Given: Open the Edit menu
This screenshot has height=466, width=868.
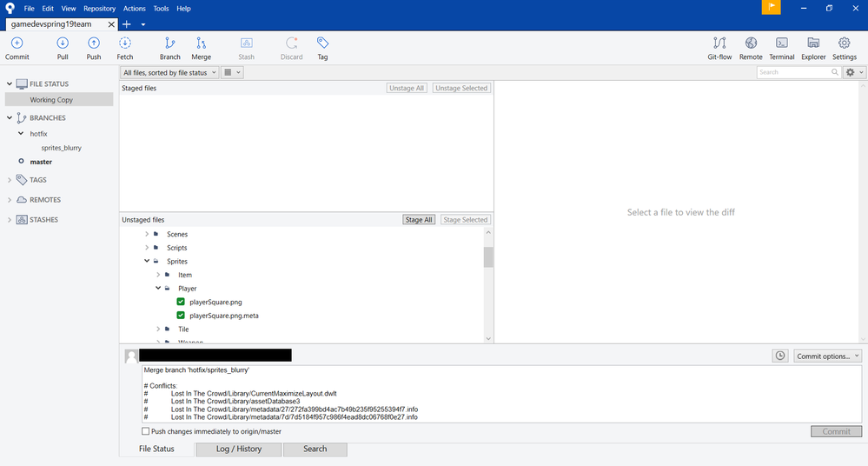Looking at the screenshot, I should tap(48, 9).
